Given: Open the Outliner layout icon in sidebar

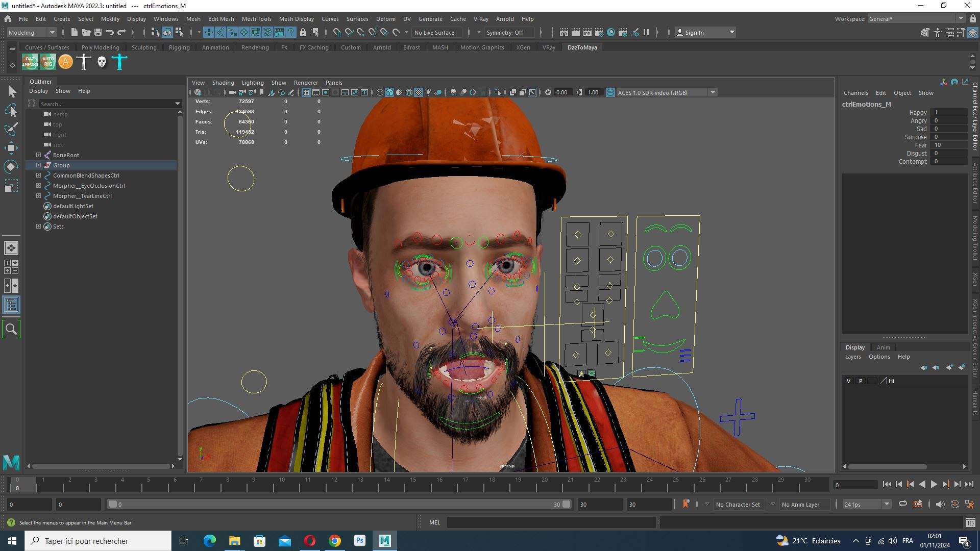Looking at the screenshot, I should 11,305.
